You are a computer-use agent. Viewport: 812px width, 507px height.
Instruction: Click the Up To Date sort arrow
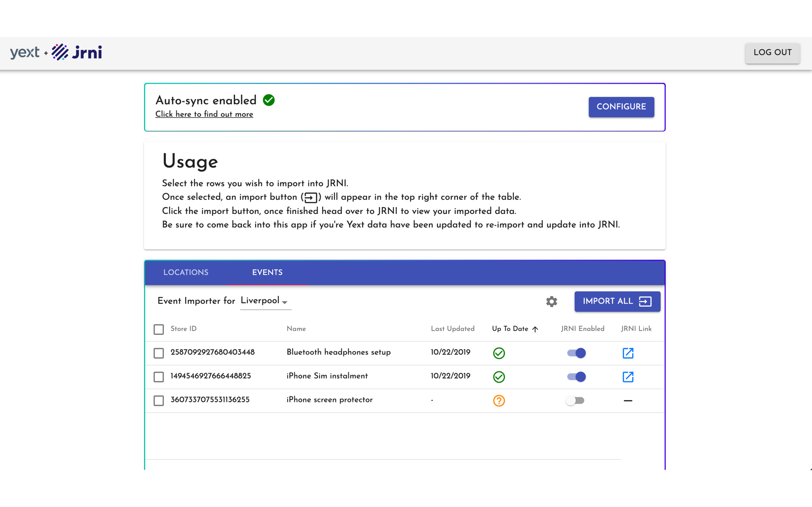coord(535,329)
